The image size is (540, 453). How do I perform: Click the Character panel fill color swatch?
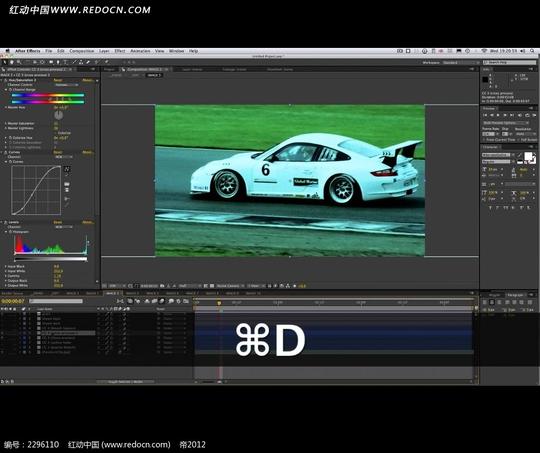click(x=528, y=156)
